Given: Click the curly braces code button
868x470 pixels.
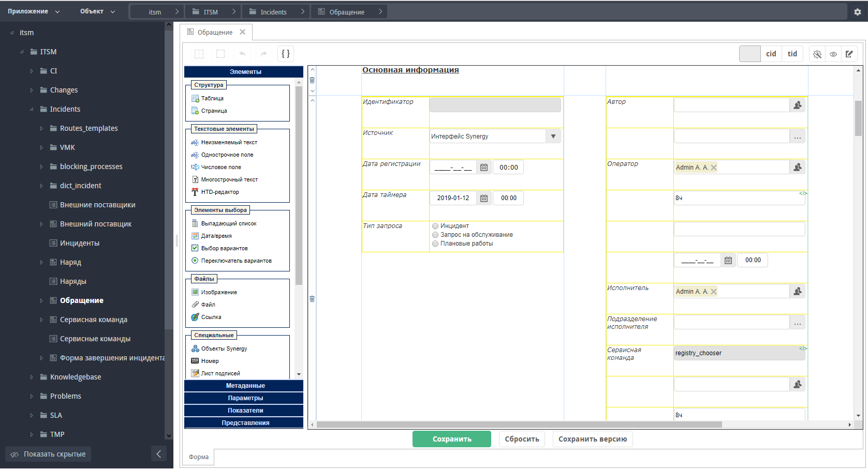Looking at the screenshot, I should coord(286,54).
